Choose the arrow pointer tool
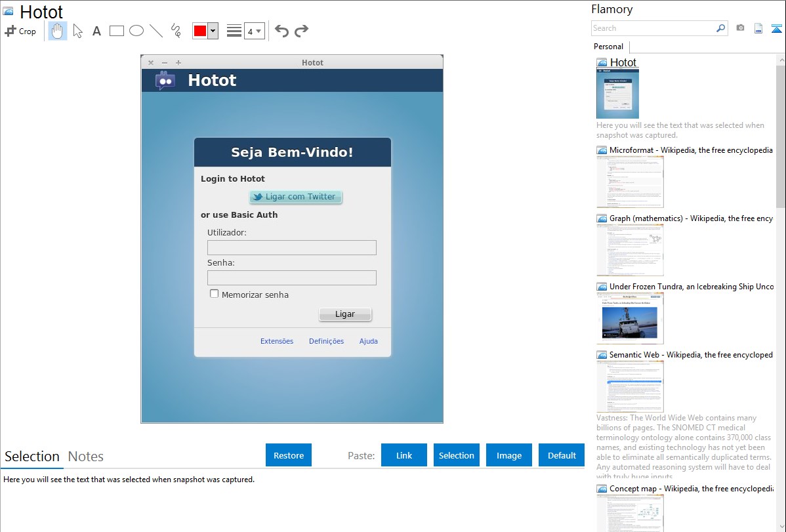This screenshot has width=786, height=532. point(77,31)
